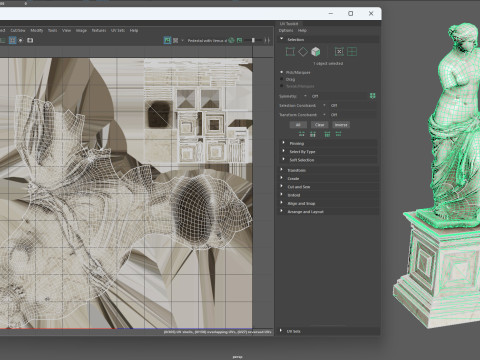The height and width of the screenshot is (360, 480).
Task: Open the texture name dropdown arrow in toolbar
Action: pyautogui.click(x=182, y=40)
